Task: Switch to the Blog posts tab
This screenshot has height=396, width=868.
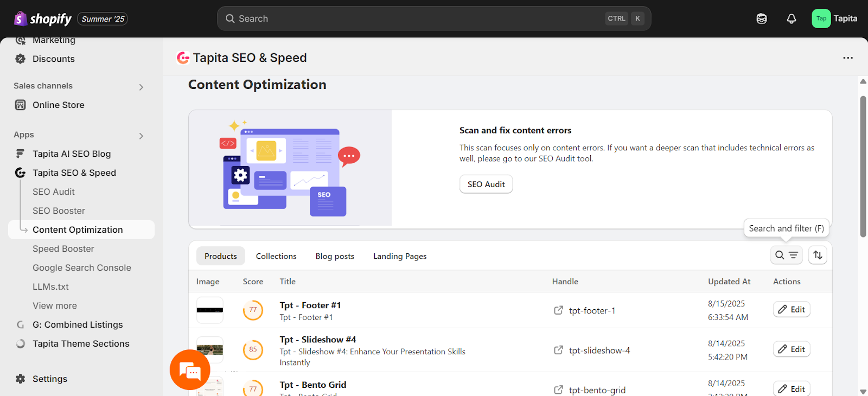Action: coord(335,256)
